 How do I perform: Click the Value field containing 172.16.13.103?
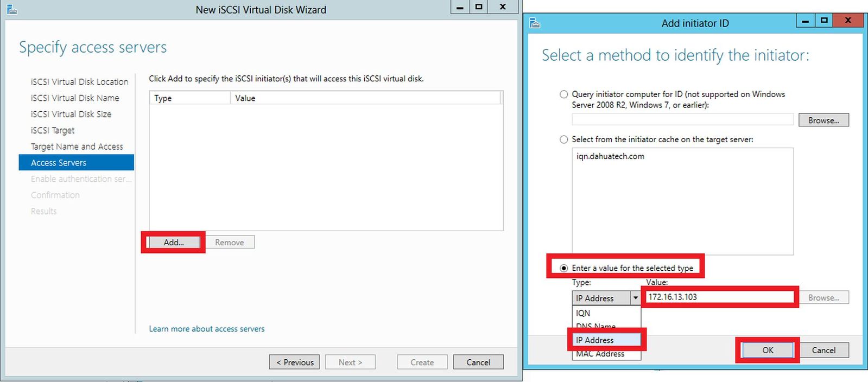pos(720,297)
